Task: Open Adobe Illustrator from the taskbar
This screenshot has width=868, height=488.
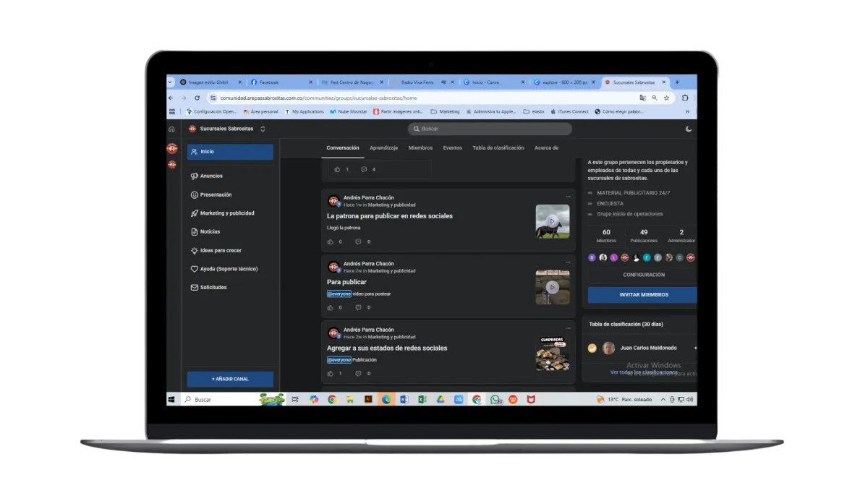Action: click(x=367, y=399)
